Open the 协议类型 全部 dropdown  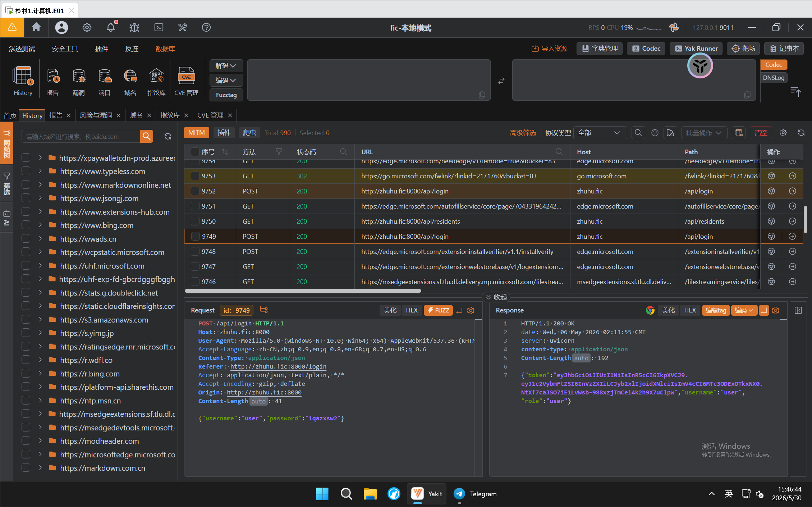(600, 133)
